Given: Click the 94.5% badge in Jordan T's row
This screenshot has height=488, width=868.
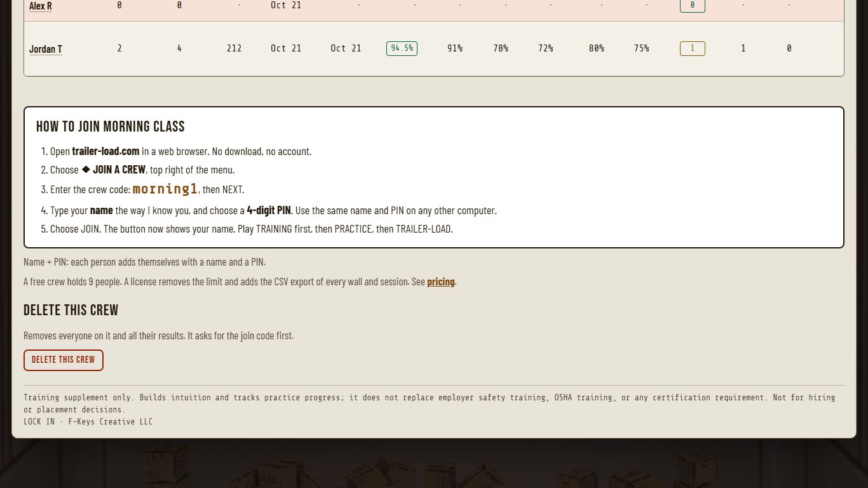Looking at the screenshot, I should click(402, 48).
